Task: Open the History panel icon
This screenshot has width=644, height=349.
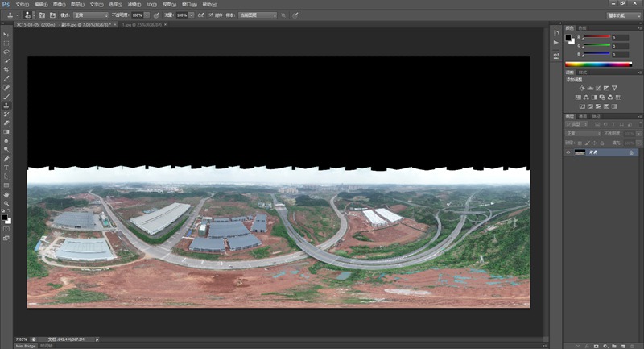Action: [x=555, y=33]
